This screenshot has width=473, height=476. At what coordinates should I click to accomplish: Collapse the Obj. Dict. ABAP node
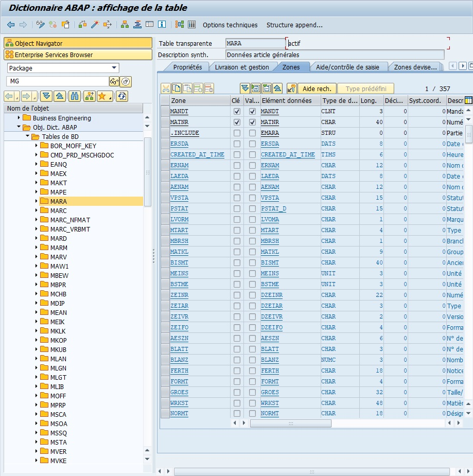tap(19, 127)
